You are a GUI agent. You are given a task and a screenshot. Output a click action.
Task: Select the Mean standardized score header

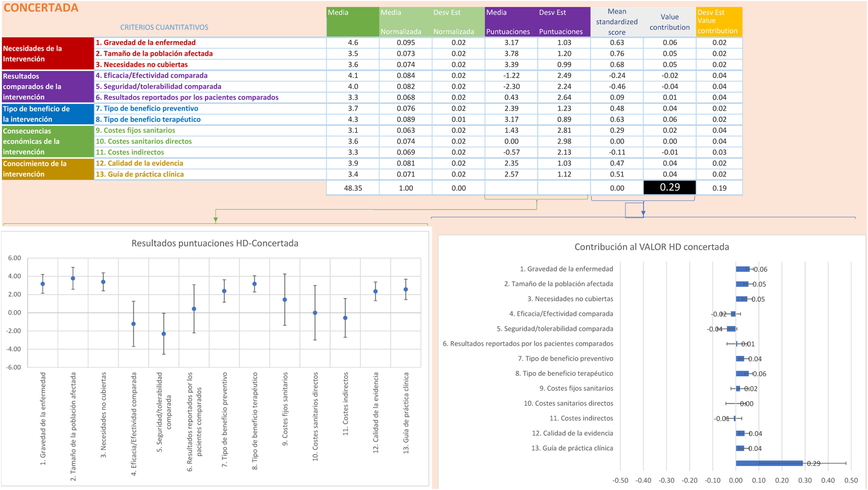pyautogui.click(x=616, y=22)
